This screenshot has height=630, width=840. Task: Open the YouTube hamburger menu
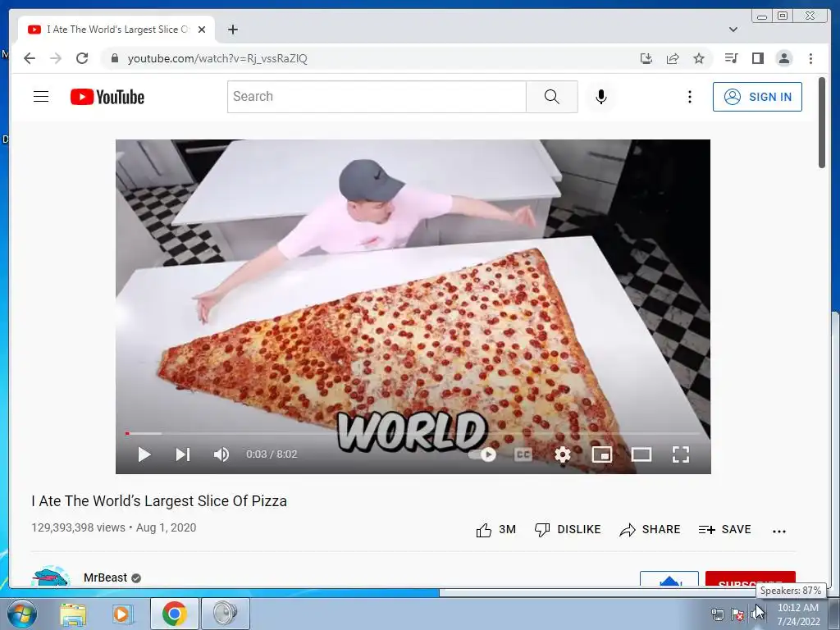[x=41, y=97]
